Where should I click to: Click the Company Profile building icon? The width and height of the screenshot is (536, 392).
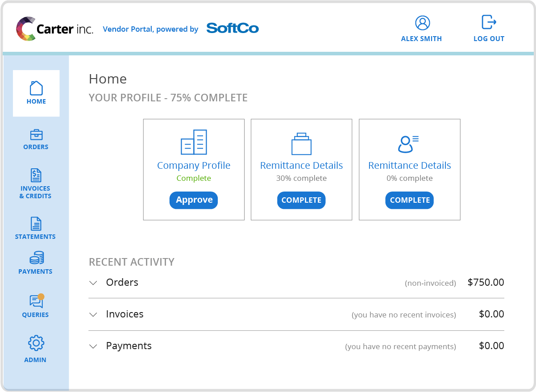(x=194, y=142)
